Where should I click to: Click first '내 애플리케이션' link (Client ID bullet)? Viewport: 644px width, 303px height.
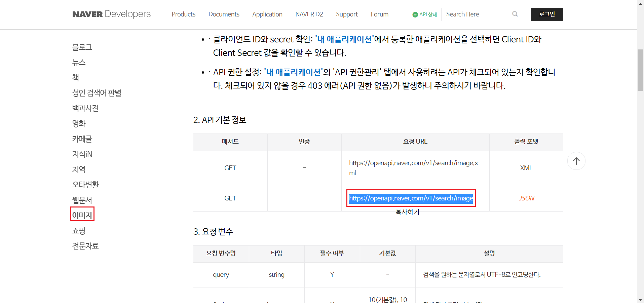click(345, 39)
